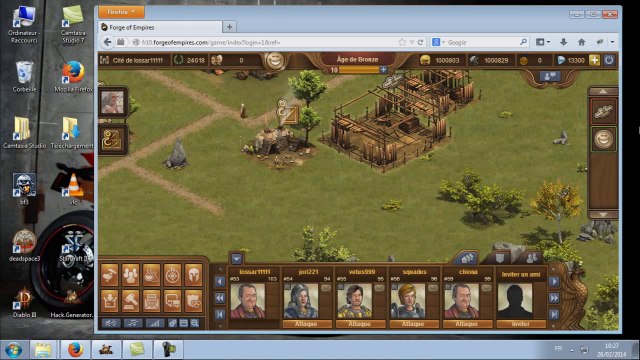Click the Firefox address bar

click(267, 42)
